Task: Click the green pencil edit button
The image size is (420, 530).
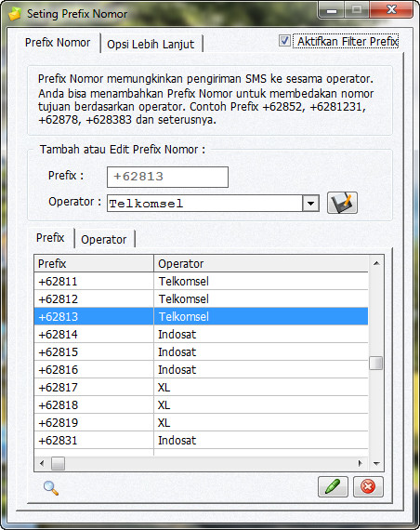Action: tap(333, 486)
